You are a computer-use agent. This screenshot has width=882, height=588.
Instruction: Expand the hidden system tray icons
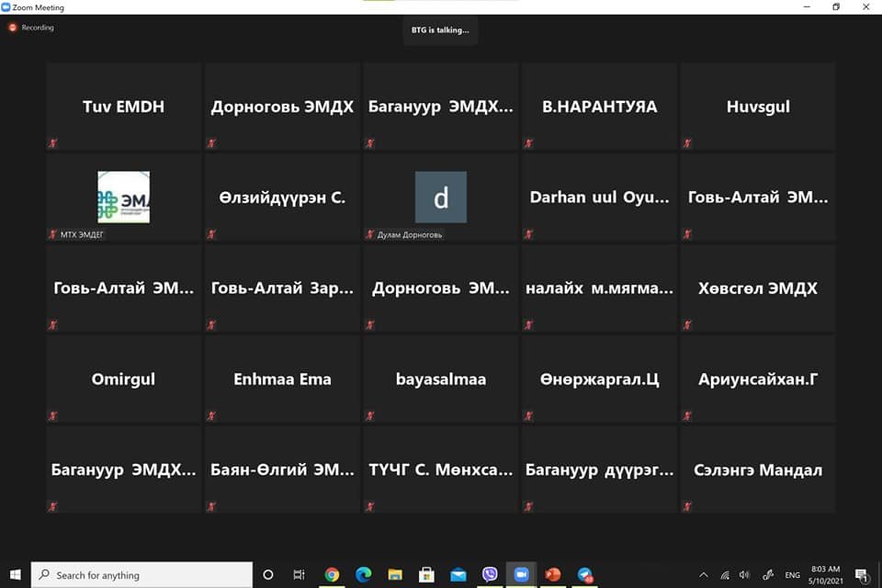coord(704,575)
